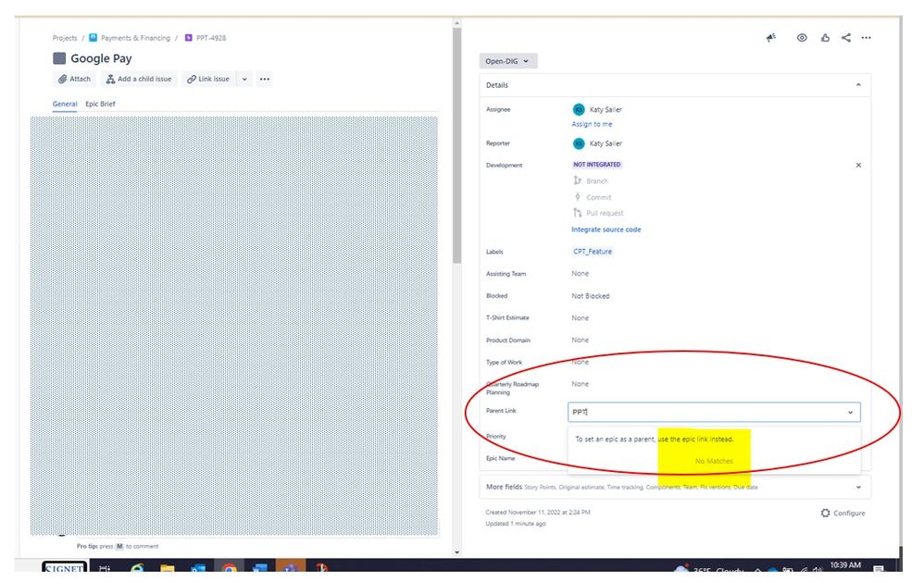Image resolution: width=924 pixels, height=582 pixels.
Task: Click the Google Pay issue title
Action: pyautogui.click(x=101, y=59)
